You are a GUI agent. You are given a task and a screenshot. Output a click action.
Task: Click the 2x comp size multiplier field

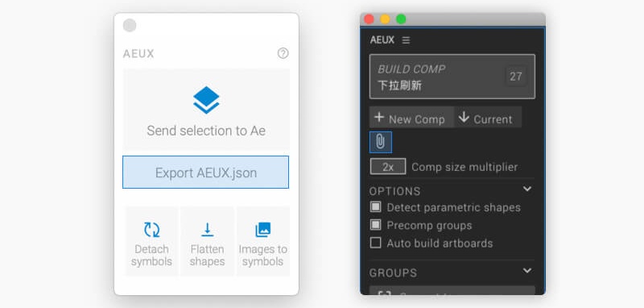[x=388, y=167]
